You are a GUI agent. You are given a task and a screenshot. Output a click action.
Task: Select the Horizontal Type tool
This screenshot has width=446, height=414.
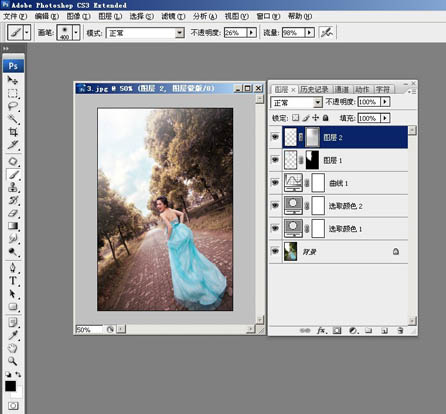coord(13,281)
